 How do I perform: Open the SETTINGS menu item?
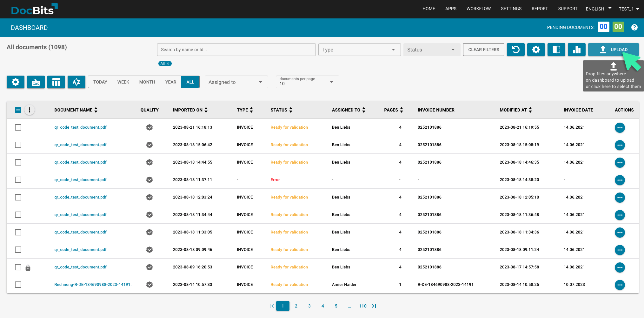(x=511, y=9)
